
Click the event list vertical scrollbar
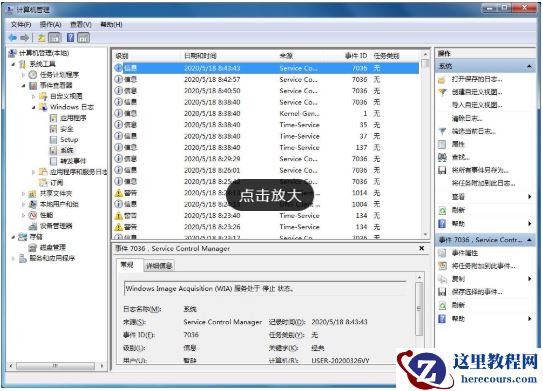pos(425,144)
